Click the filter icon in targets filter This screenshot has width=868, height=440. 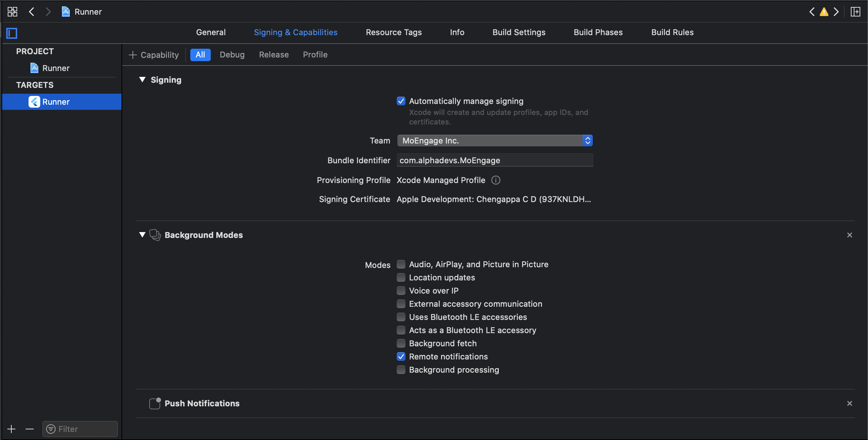[51, 429]
